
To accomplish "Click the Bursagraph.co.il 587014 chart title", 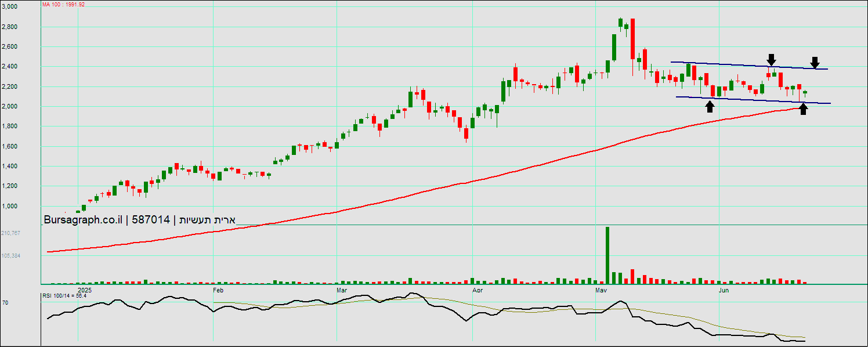I will [140, 220].
